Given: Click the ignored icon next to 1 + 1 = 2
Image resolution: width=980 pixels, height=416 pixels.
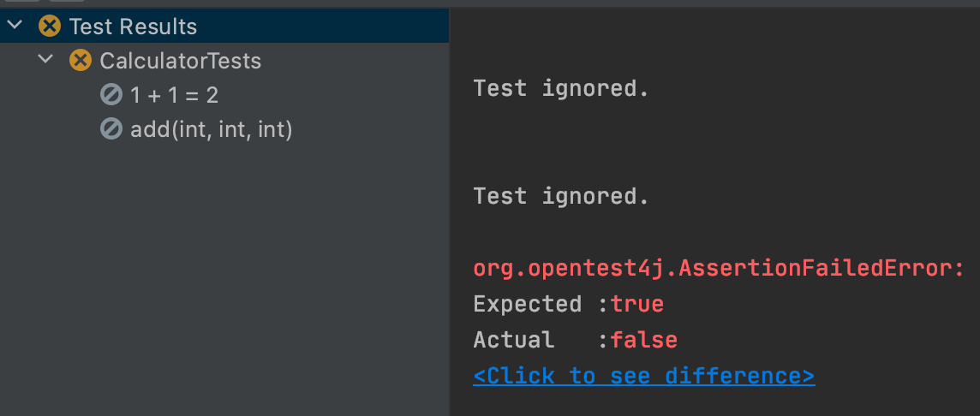Looking at the screenshot, I should pos(111,95).
